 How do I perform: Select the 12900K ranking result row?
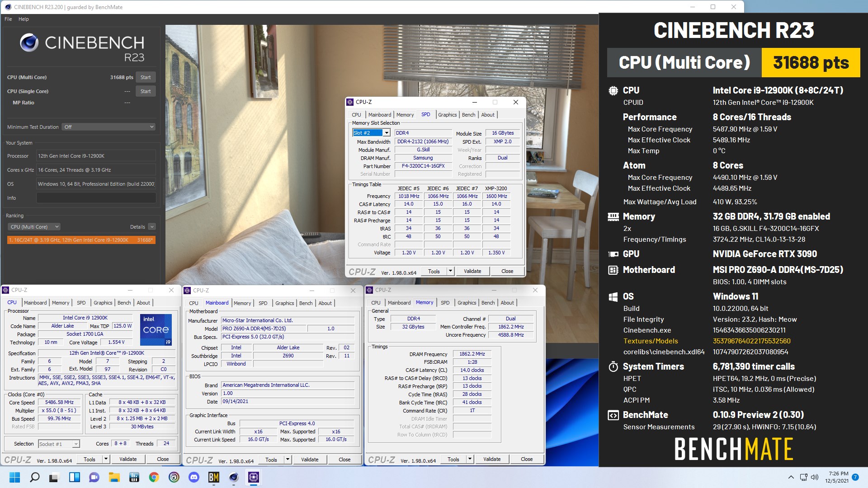coord(81,240)
